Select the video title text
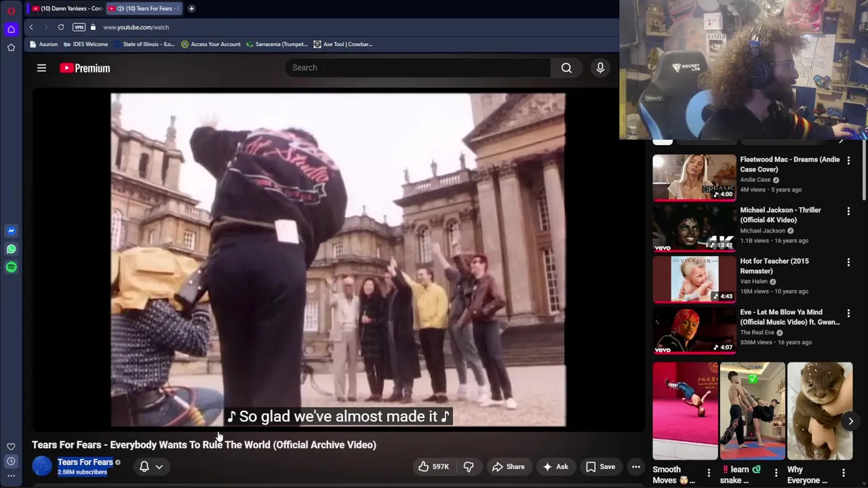The width and height of the screenshot is (868, 488). pyautogui.click(x=204, y=445)
